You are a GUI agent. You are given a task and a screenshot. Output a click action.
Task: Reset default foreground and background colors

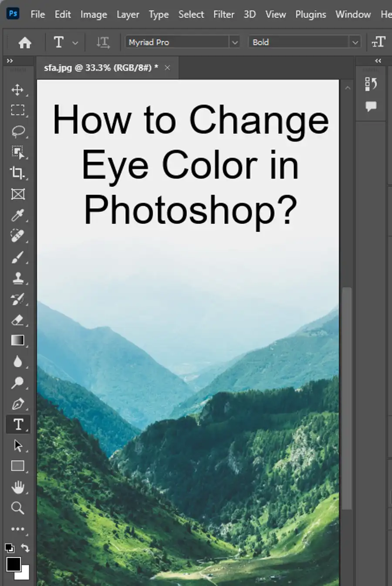tap(9, 548)
